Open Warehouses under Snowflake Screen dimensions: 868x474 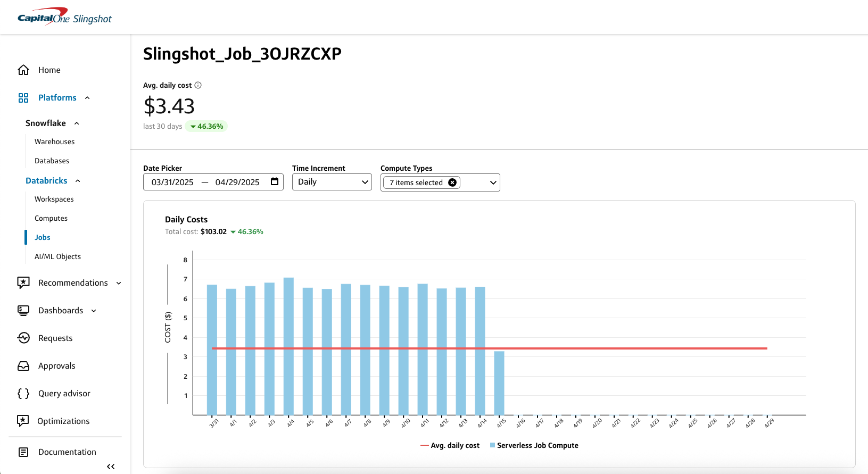(x=55, y=142)
